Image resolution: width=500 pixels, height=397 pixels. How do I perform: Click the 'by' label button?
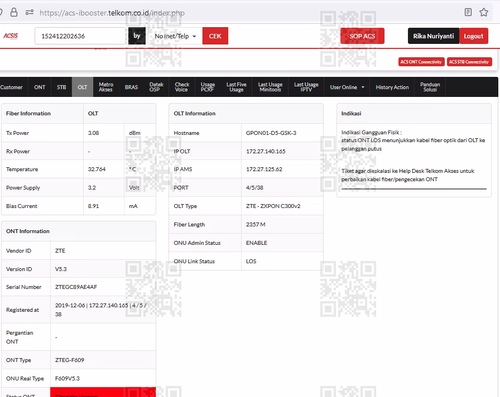point(137,36)
